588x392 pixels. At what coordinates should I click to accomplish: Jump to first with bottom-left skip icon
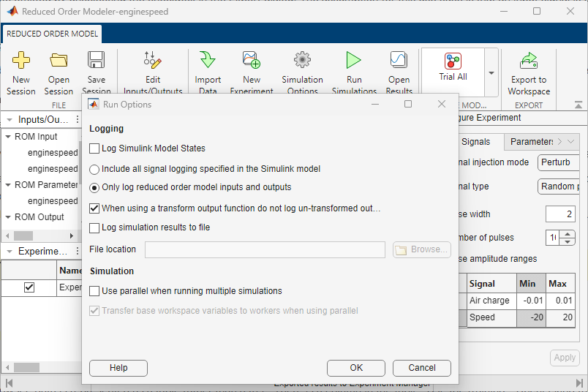pos(10,383)
